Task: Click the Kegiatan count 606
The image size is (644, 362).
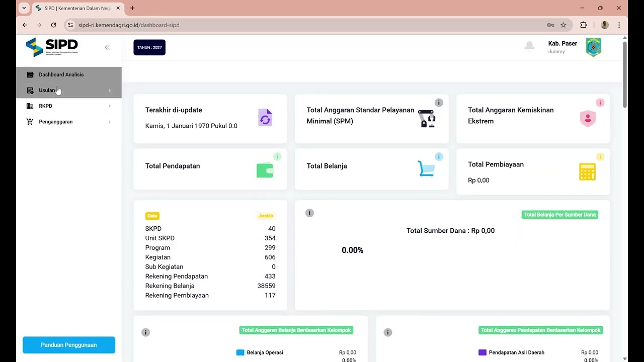Action: click(x=270, y=257)
